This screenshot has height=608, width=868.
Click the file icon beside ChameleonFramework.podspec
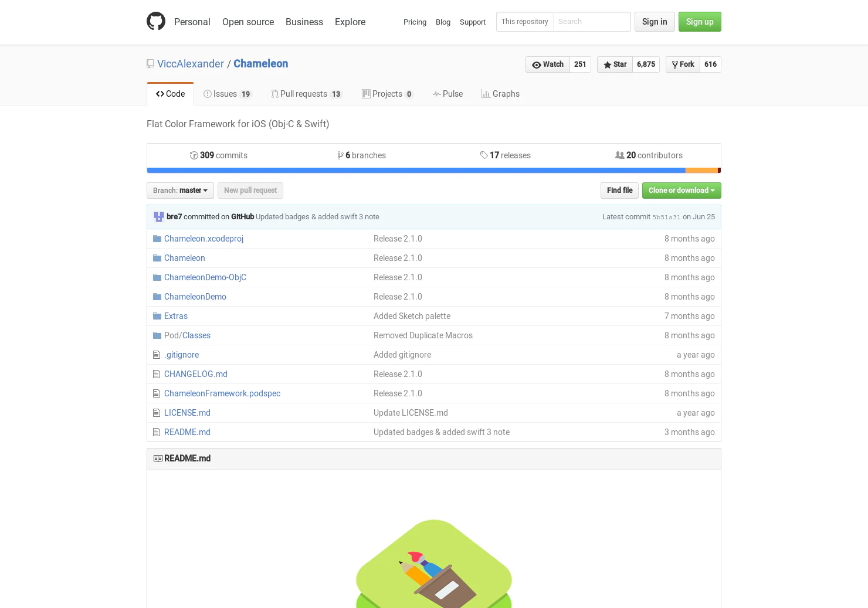(x=157, y=393)
